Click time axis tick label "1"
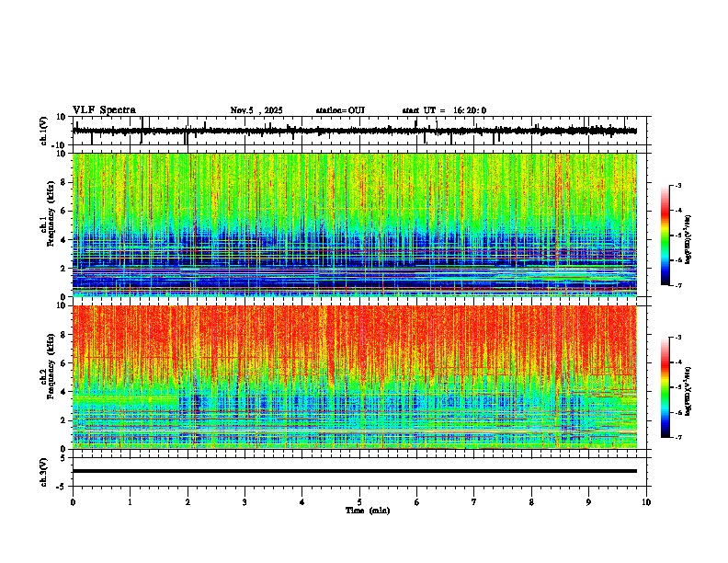The height and width of the screenshot is (563, 728). (130, 502)
